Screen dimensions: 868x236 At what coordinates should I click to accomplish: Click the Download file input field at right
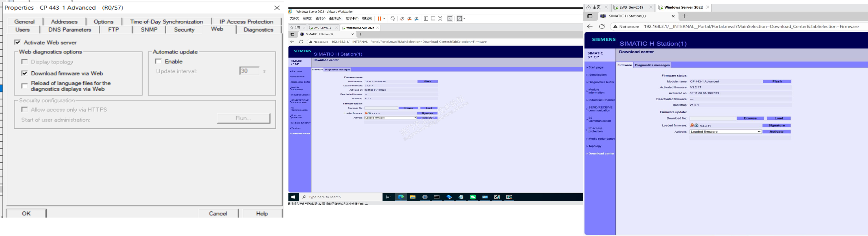[713, 118]
